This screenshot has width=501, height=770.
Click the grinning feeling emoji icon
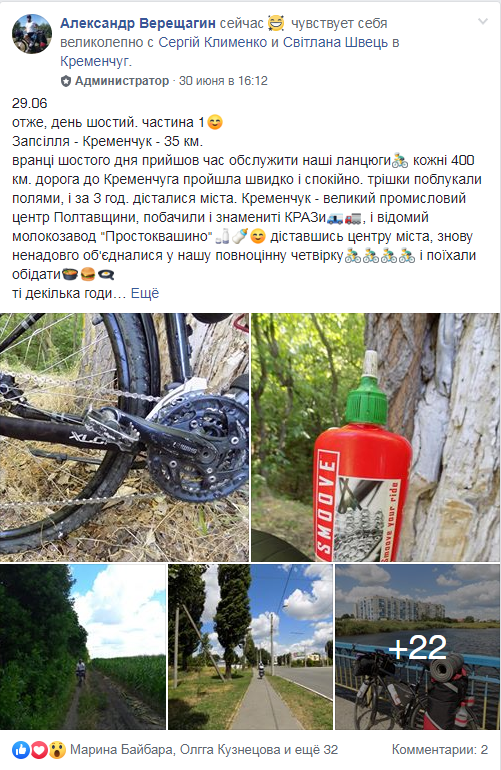coord(277,23)
